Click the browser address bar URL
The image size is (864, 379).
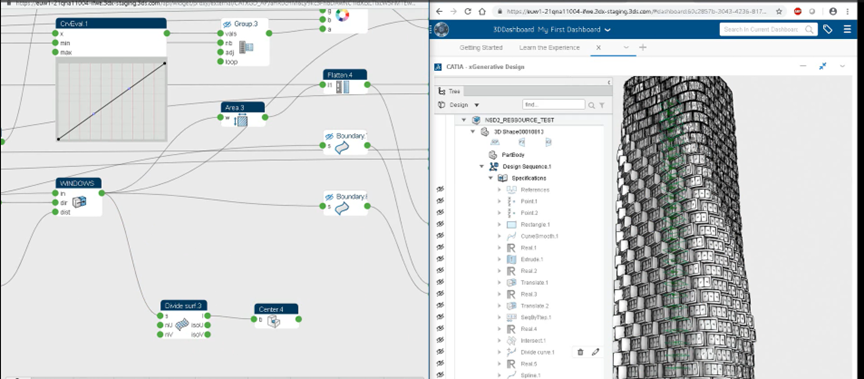(636, 11)
